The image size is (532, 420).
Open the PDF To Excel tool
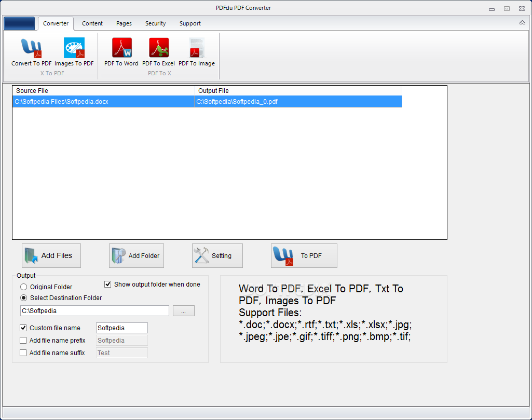pyautogui.click(x=158, y=52)
